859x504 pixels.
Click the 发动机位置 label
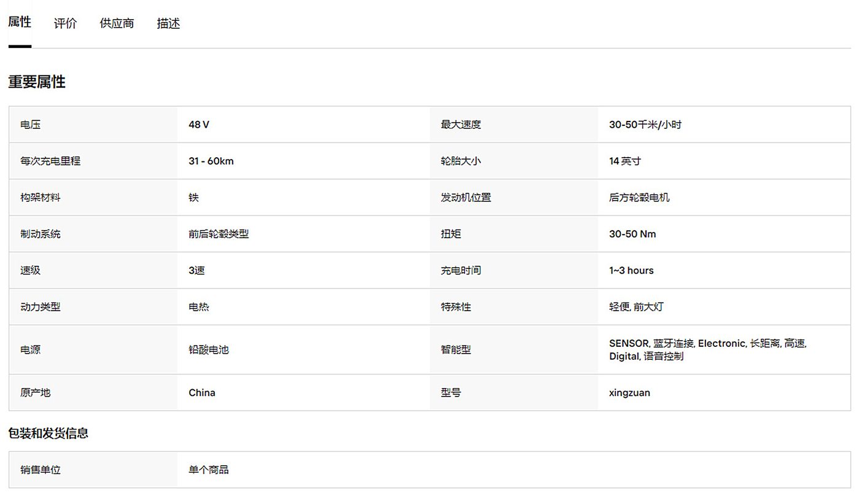(465, 198)
